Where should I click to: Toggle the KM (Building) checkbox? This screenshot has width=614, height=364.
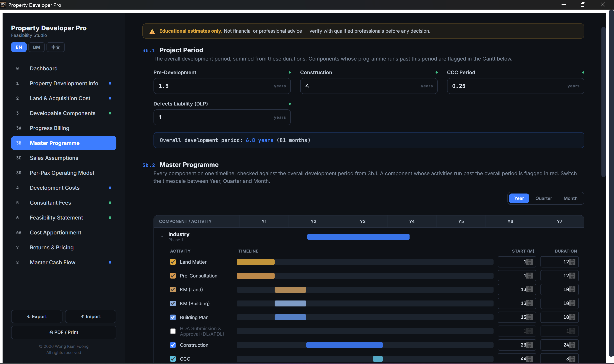click(173, 303)
